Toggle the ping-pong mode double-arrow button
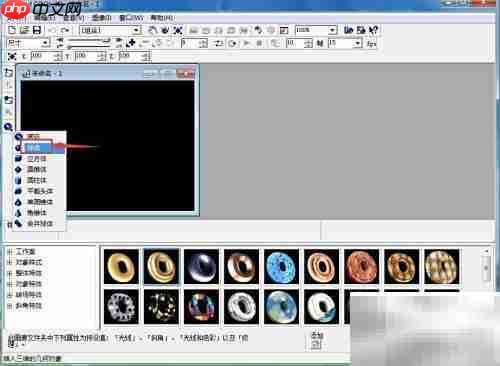500x366 pixels. pyautogui.click(x=219, y=43)
